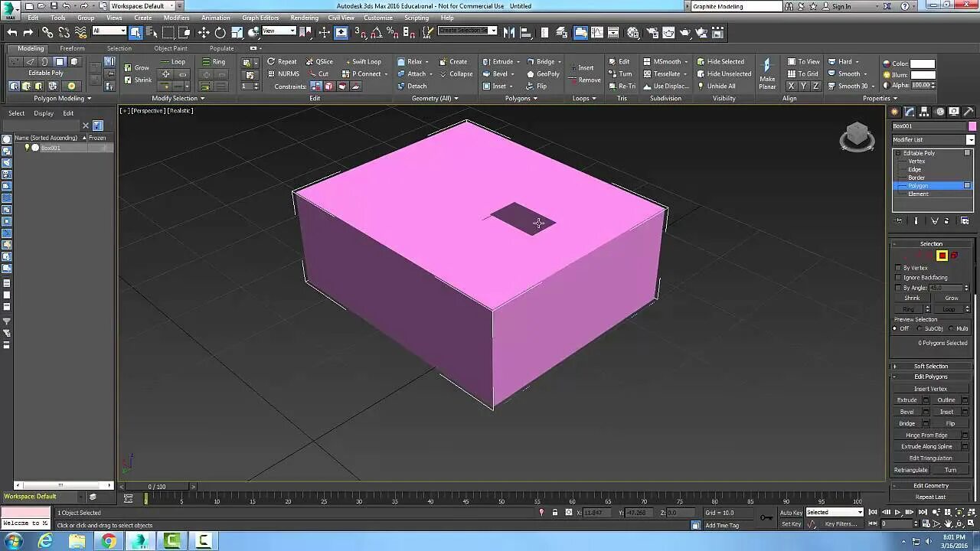Expand the Geometry (All) panel arrow
This screenshot has height=551, width=980.
[456, 98]
